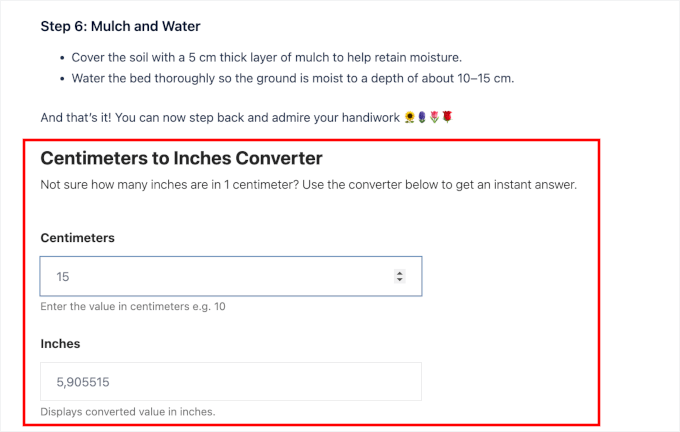Click the Inches field label
This screenshot has height=432, width=680.
[x=60, y=343]
